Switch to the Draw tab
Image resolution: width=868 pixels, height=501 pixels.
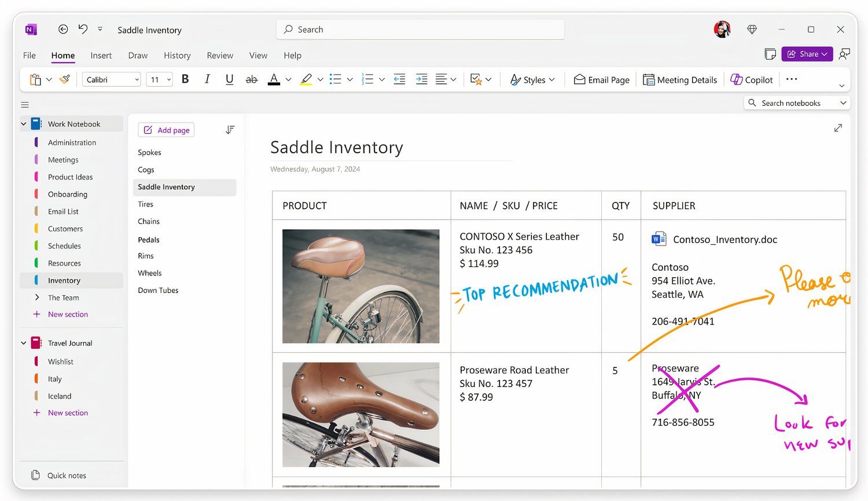point(138,56)
